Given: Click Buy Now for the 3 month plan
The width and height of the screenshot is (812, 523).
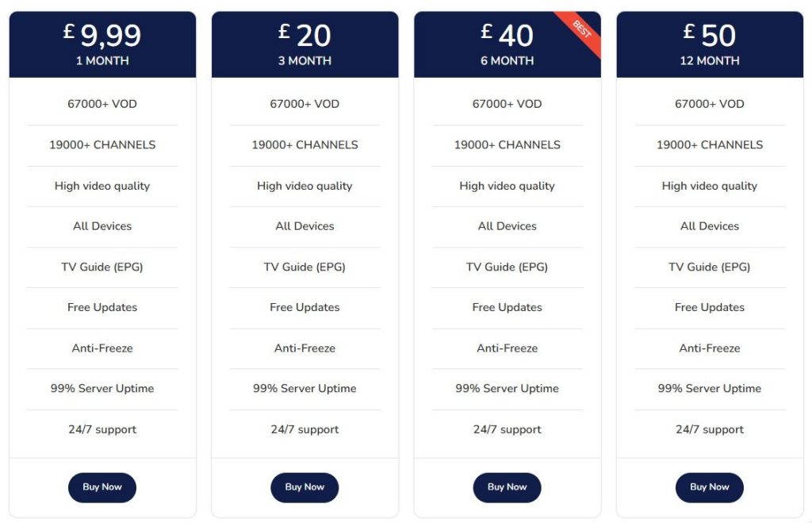Looking at the screenshot, I should click(x=304, y=487).
